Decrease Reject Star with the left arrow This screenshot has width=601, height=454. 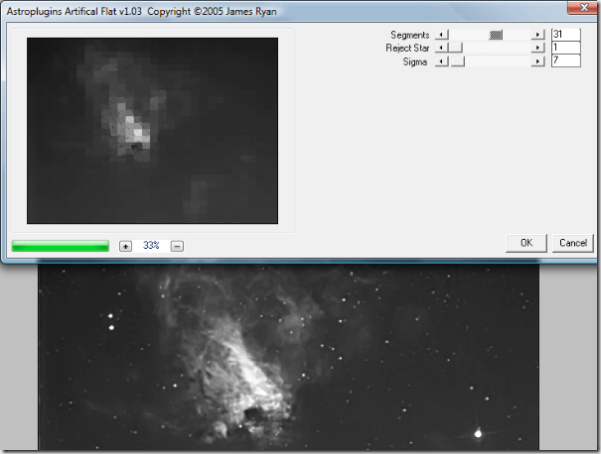click(441, 47)
